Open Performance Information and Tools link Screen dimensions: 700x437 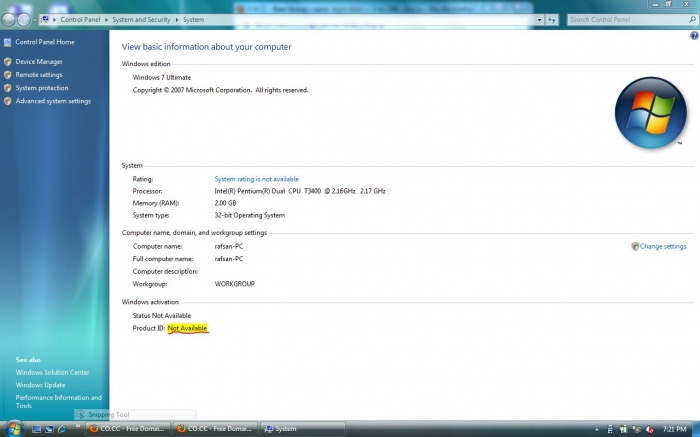58,401
